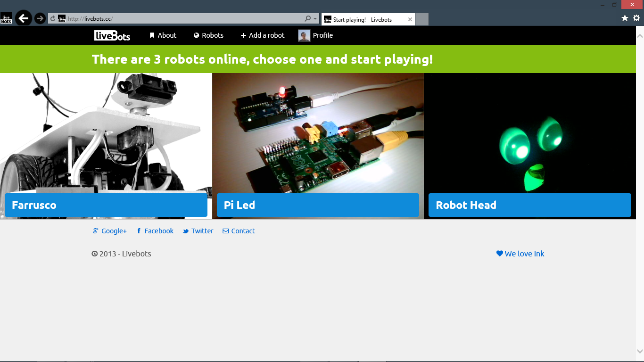Refresh the page using the address bar icon
This screenshot has height=362, width=644.
point(52,18)
